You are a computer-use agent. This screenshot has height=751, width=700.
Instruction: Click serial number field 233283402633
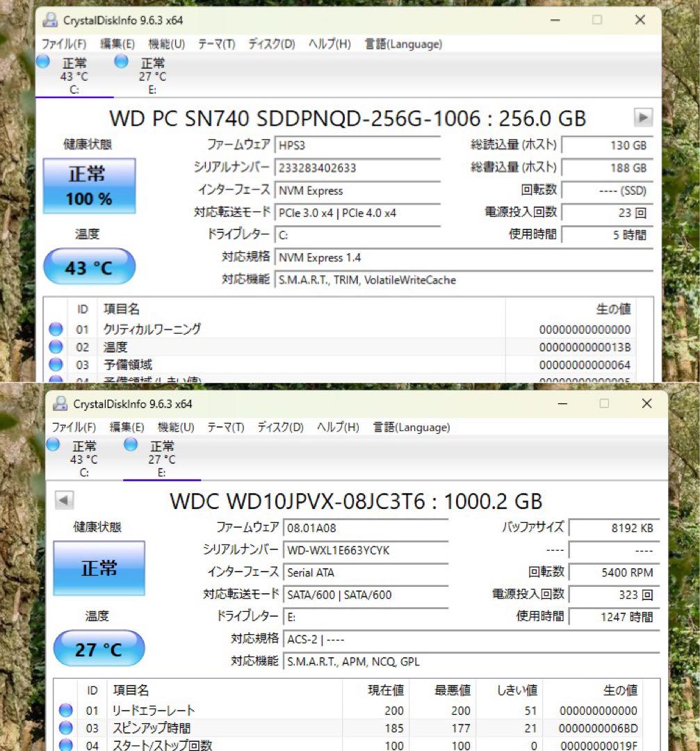pos(357,168)
